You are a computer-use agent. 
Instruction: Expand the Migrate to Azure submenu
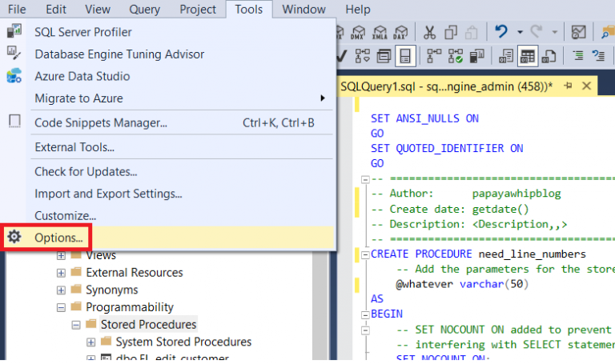(x=168, y=98)
